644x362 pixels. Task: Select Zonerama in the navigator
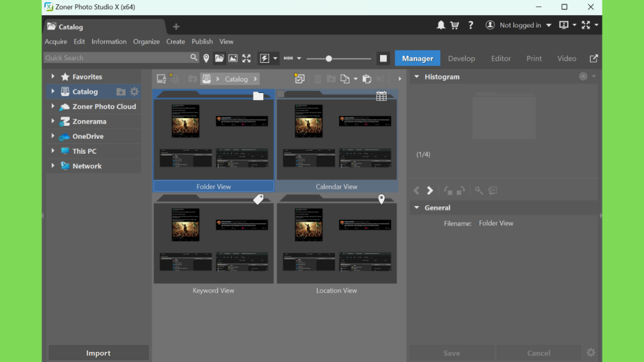point(89,121)
